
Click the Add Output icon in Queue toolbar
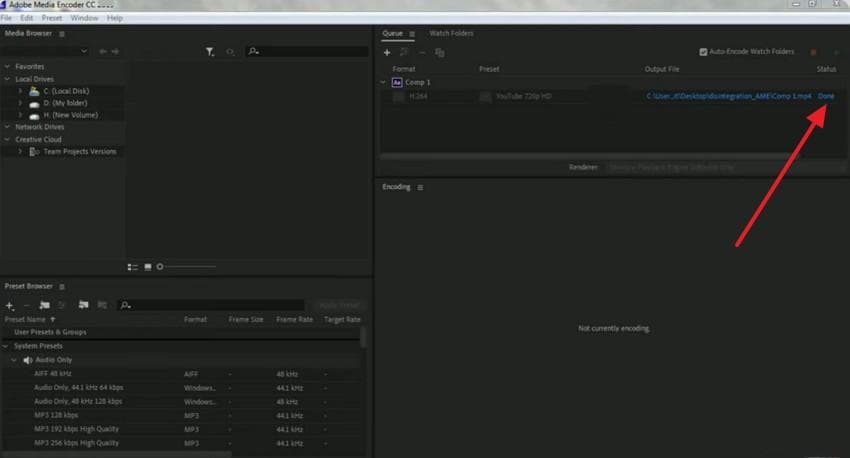[x=404, y=53]
